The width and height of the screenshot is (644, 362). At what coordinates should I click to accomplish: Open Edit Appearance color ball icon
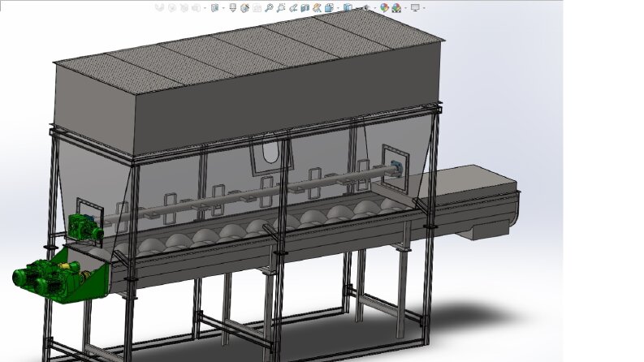tap(384, 8)
